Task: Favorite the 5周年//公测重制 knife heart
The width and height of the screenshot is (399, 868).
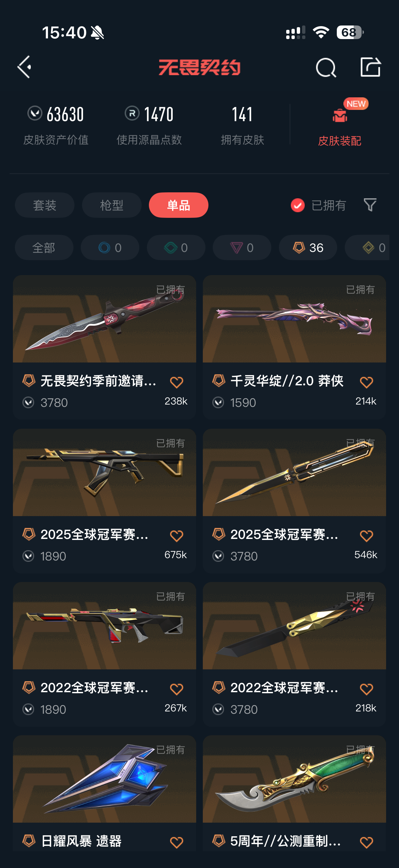Action: 366,842
